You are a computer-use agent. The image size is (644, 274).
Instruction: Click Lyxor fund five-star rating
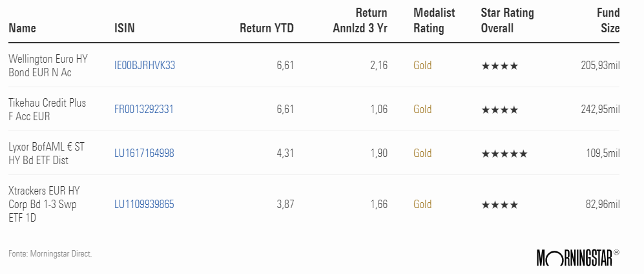[504, 154]
